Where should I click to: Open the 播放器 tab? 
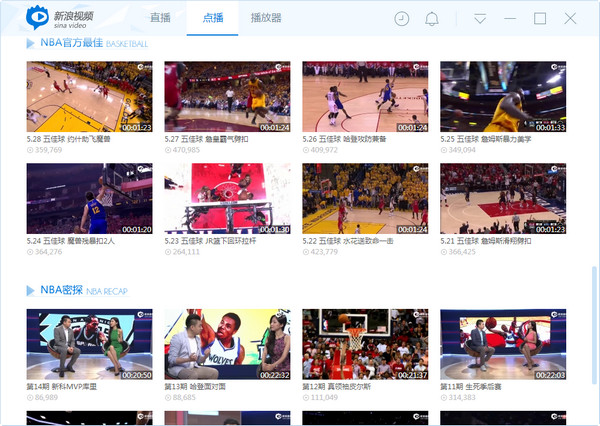(x=266, y=19)
